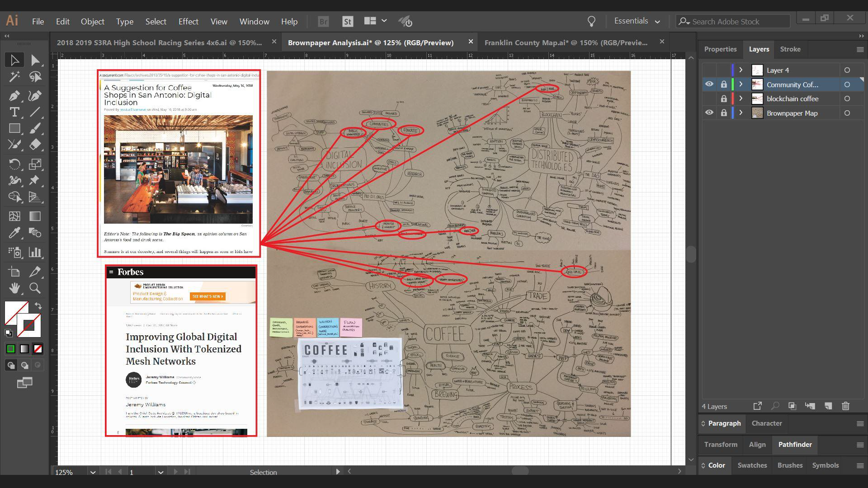
Task: Select the Rotate tool
Action: (14, 164)
